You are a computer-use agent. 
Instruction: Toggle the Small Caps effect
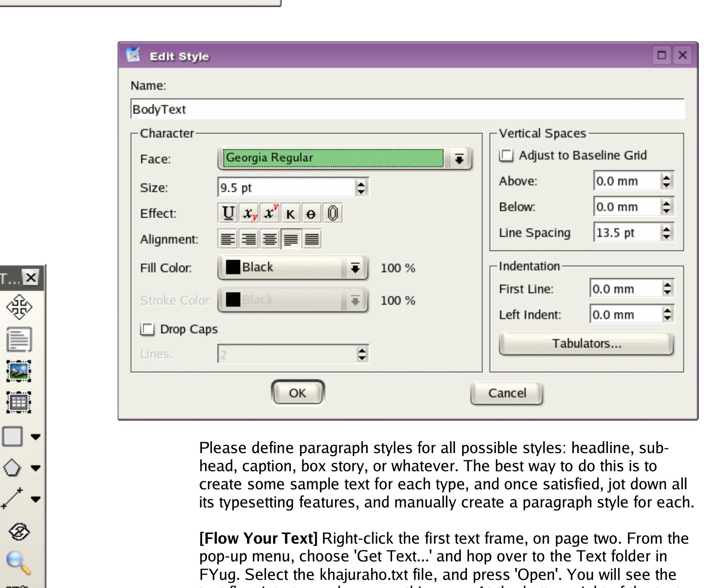pyautogui.click(x=291, y=213)
